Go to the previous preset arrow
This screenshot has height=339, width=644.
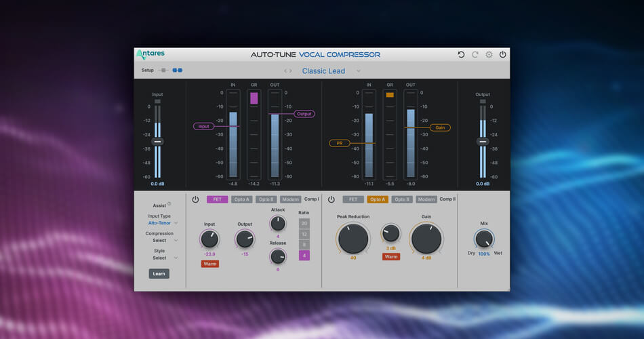point(285,71)
